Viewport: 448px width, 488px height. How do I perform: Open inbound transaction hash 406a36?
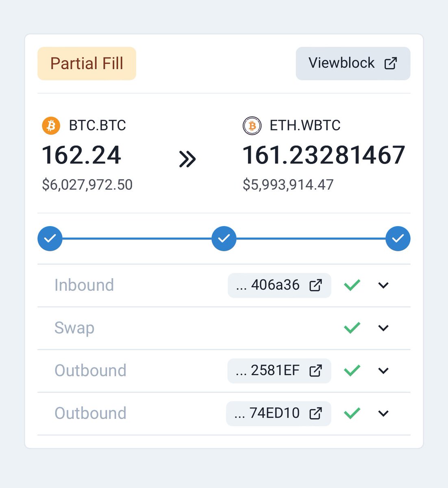coord(279,285)
